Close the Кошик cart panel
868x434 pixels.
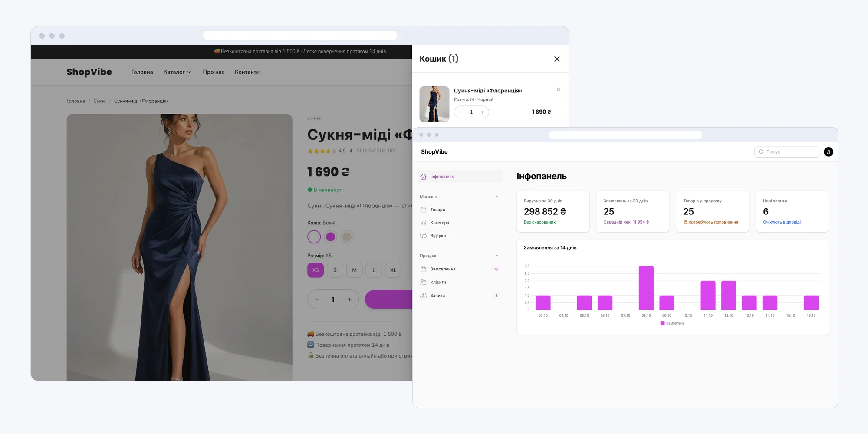(x=557, y=59)
